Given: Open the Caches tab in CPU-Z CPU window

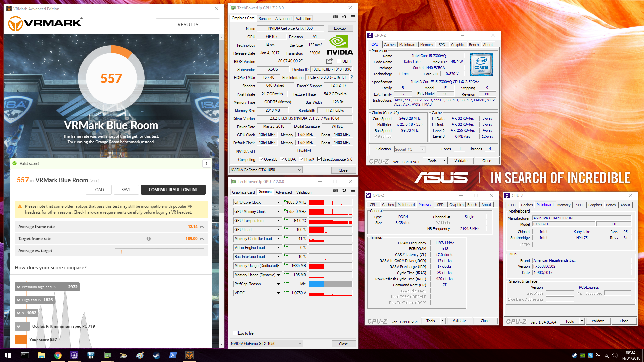Looking at the screenshot, I should click(389, 45).
